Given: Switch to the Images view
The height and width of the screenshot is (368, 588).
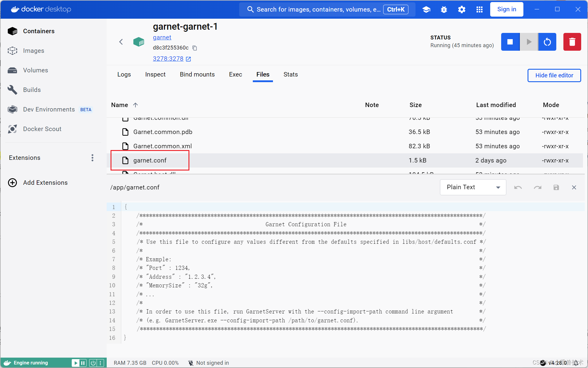Looking at the screenshot, I should pos(33,50).
